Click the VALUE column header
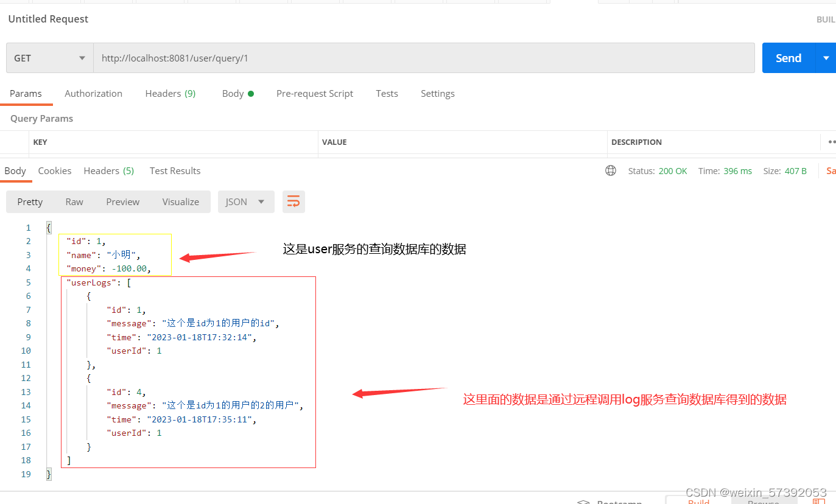836x504 pixels. 334,142
